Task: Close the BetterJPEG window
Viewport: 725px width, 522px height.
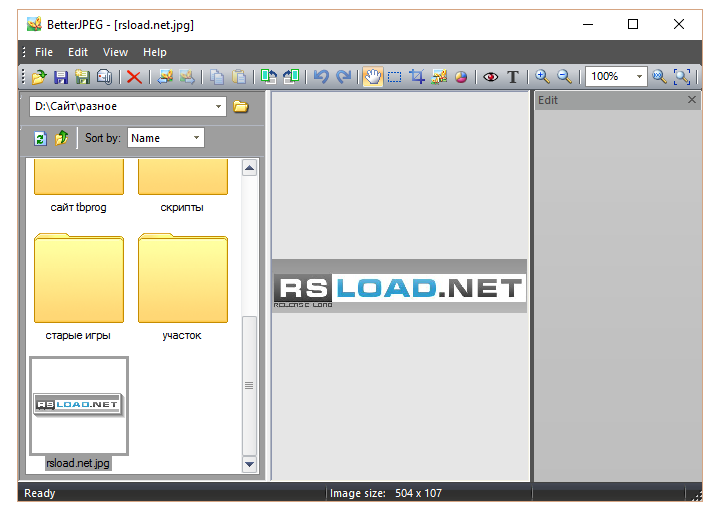Action: [x=679, y=25]
